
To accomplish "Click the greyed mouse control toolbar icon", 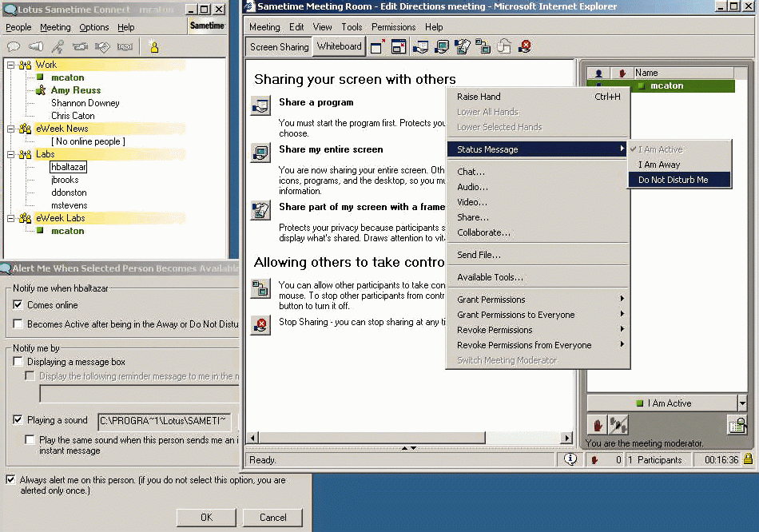I will tap(504, 47).
